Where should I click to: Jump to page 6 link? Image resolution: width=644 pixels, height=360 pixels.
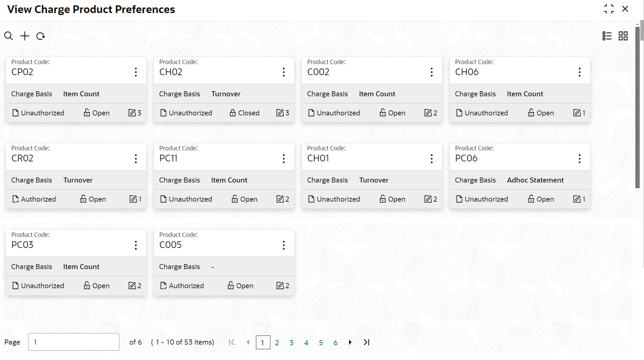[335, 343]
